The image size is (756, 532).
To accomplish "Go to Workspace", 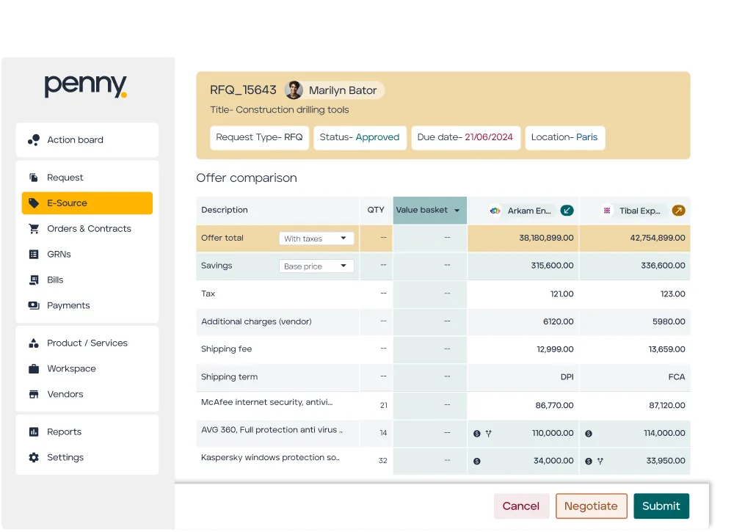I will pyautogui.click(x=87, y=368).
